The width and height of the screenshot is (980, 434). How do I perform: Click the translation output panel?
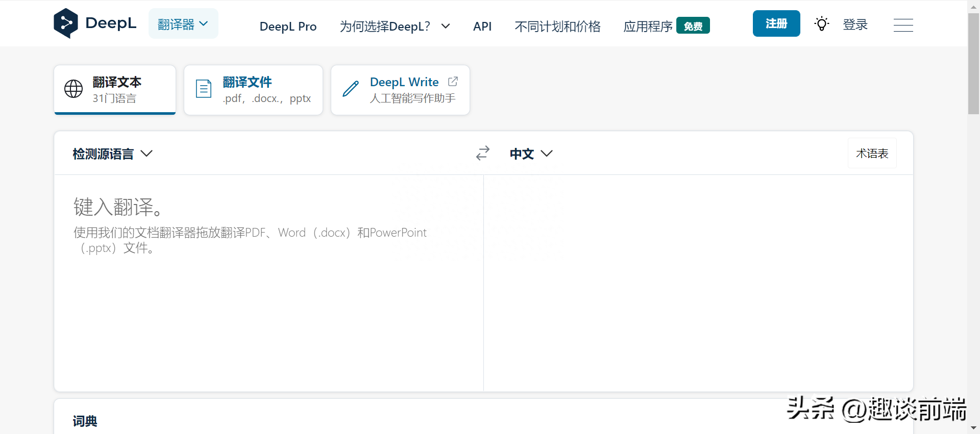[x=698, y=283]
